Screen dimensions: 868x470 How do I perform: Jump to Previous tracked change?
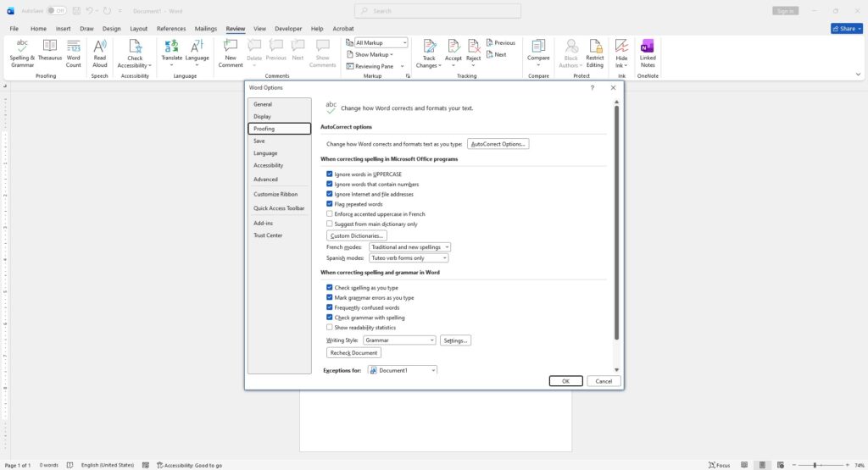click(500, 42)
